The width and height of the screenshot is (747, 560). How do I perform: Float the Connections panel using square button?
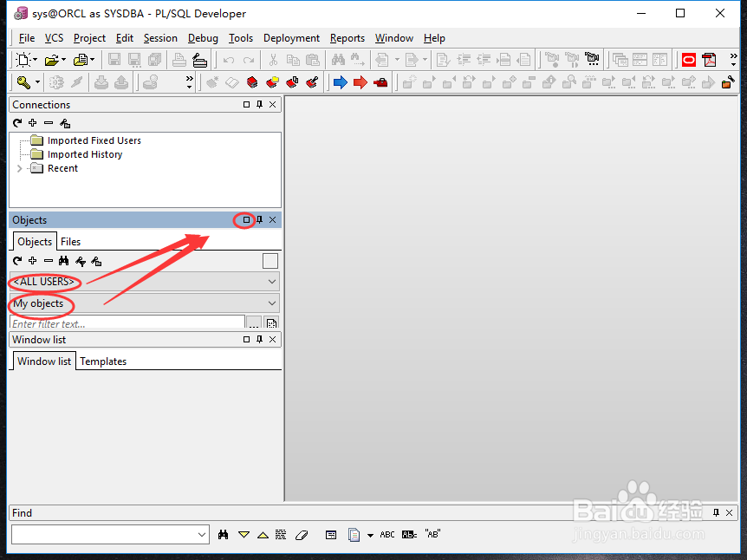246,104
